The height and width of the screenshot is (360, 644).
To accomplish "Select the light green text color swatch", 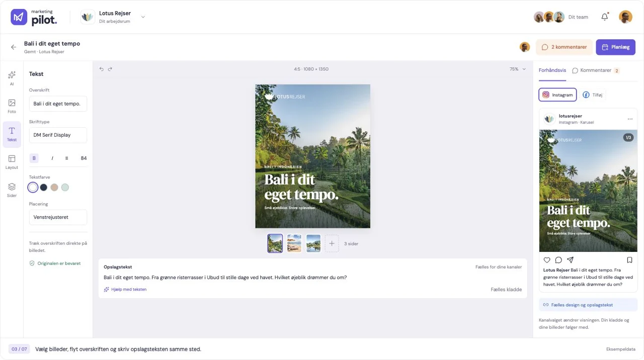I will pos(65,188).
